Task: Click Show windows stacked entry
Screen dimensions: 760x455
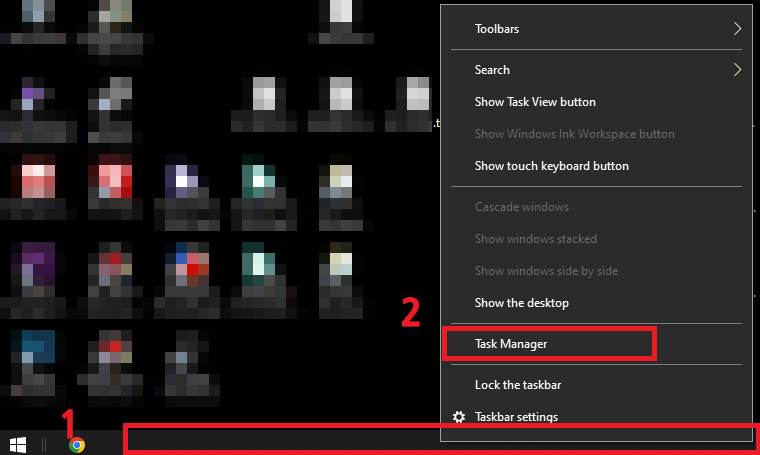Action: [596, 239]
